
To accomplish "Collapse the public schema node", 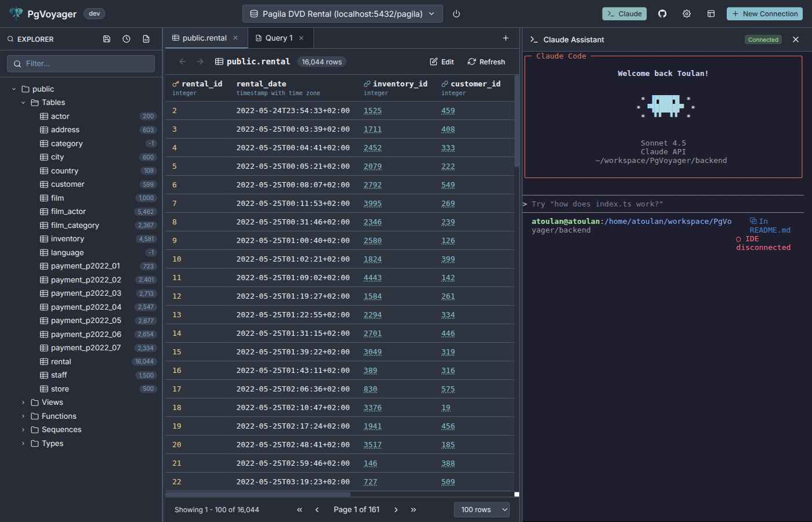I will pyautogui.click(x=14, y=89).
